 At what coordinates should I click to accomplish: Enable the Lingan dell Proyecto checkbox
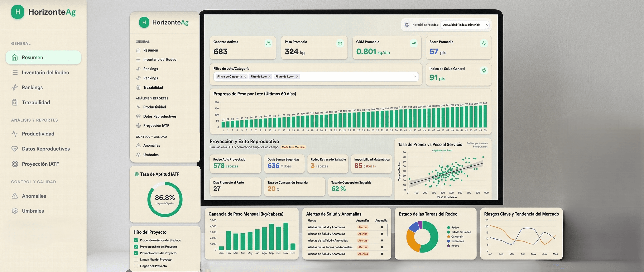[x=136, y=266]
